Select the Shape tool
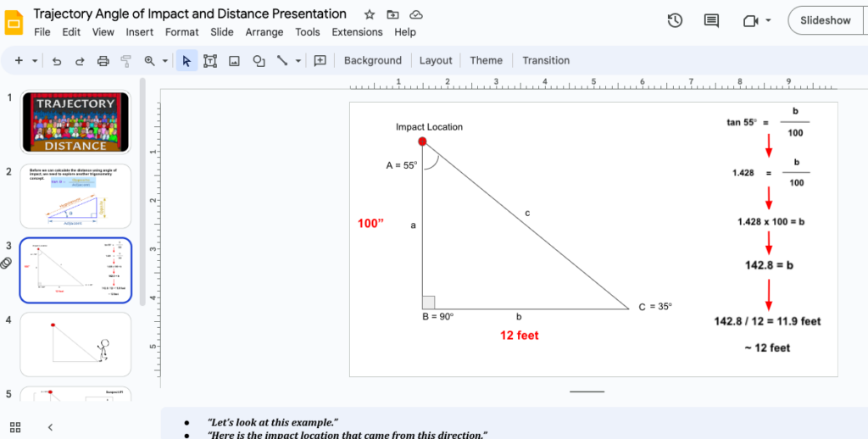Screen dimensions: 868x439 point(259,61)
